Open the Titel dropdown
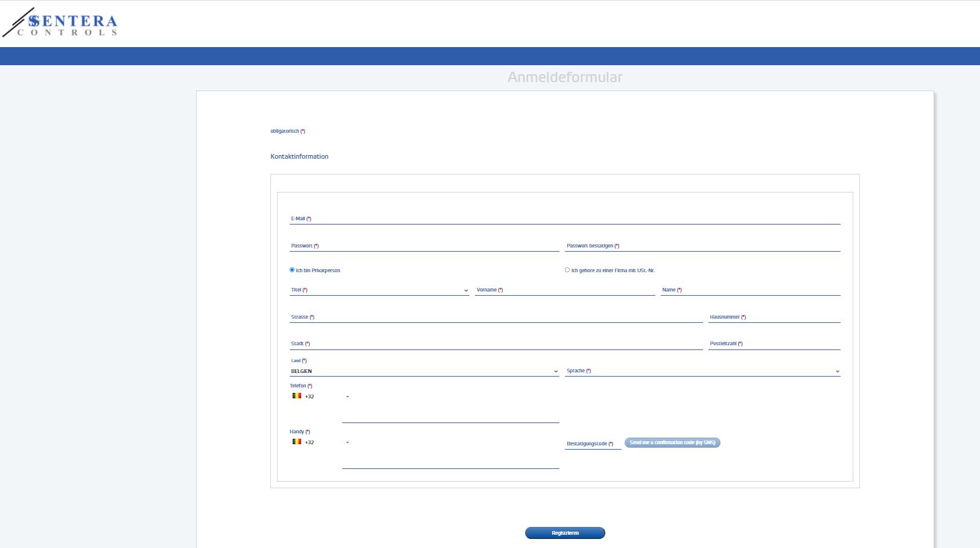Screen dimensions: 980x548 pyautogui.click(x=379, y=290)
